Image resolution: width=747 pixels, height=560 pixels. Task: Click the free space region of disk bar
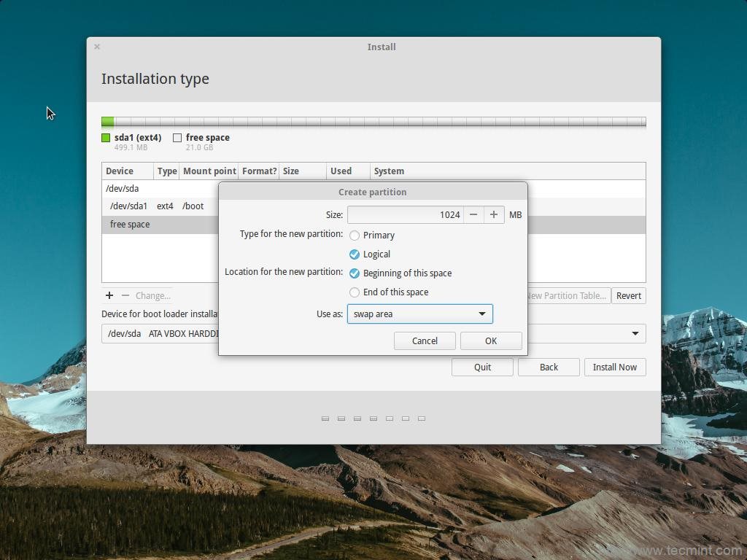pos(379,122)
